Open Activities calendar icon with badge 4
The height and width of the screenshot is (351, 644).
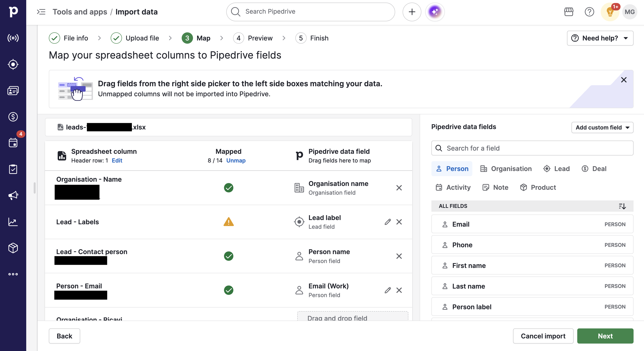pyautogui.click(x=13, y=143)
